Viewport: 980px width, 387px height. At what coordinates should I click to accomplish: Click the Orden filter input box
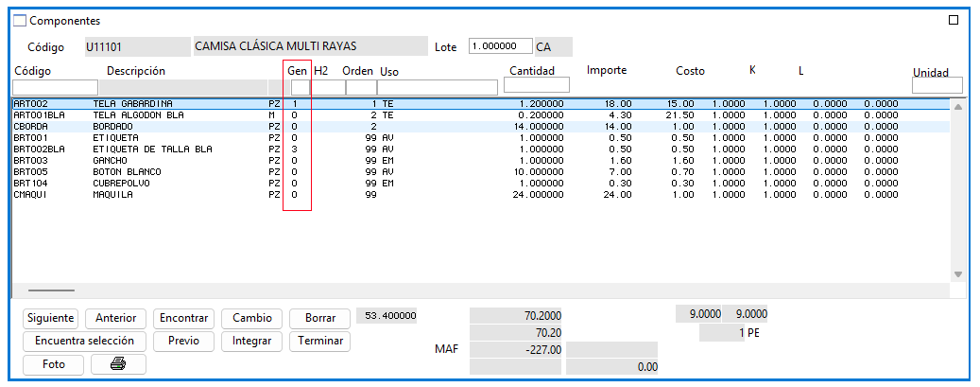click(x=361, y=87)
